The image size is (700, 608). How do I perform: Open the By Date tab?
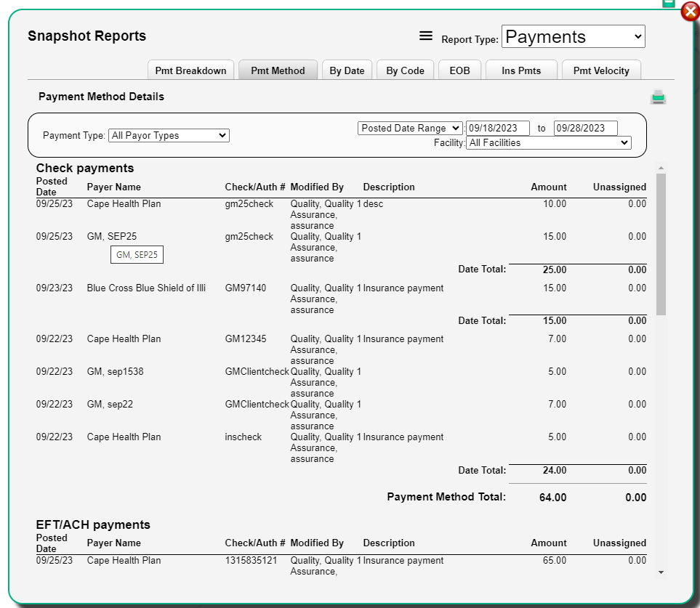(x=347, y=70)
